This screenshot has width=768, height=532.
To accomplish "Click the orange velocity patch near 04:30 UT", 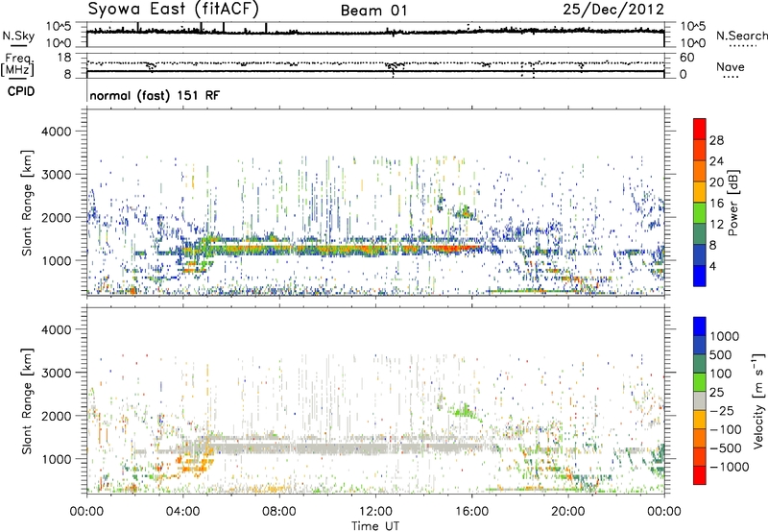I will [x=194, y=463].
